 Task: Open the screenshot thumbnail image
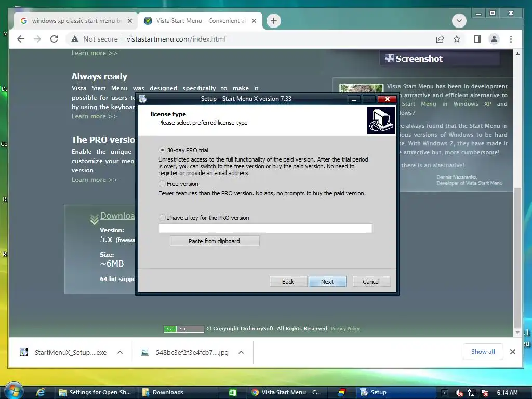click(x=361, y=88)
